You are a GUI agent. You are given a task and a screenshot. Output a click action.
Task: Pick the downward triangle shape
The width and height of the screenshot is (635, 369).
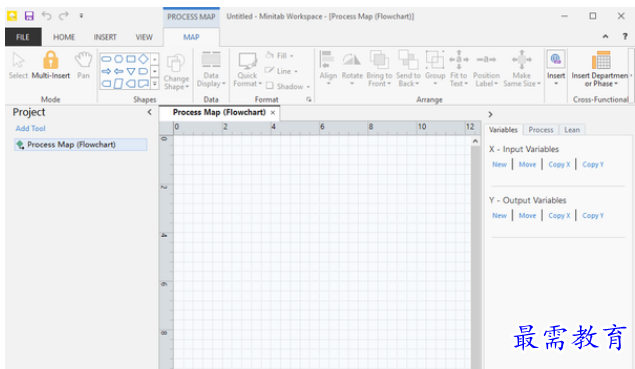pos(131,71)
